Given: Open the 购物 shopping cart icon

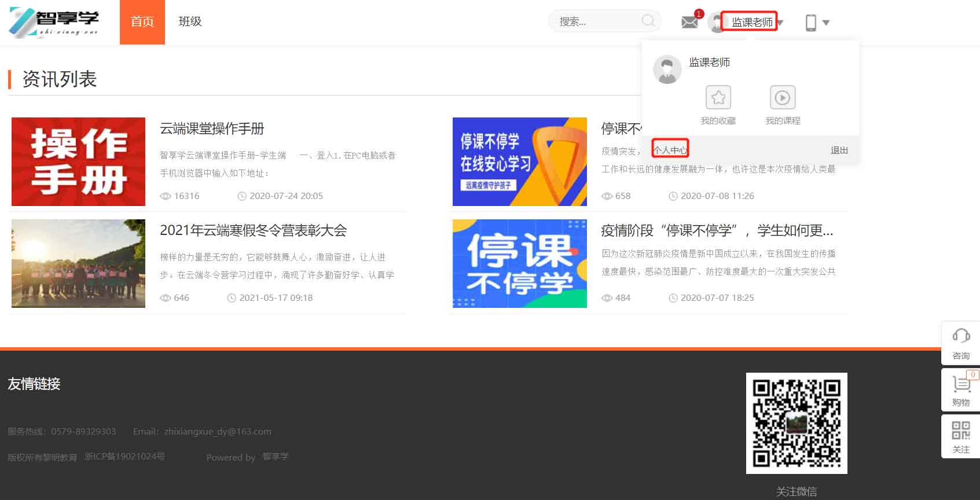Looking at the screenshot, I should (x=960, y=384).
